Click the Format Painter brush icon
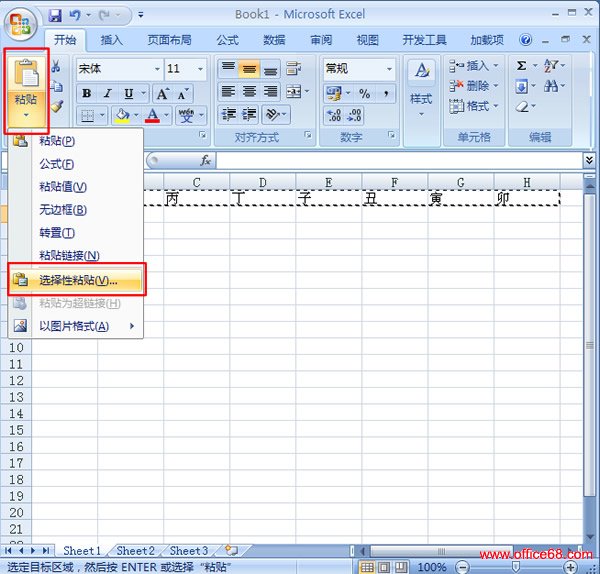Image resolution: width=600 pixels, height=574 pixels. point(56,105)
